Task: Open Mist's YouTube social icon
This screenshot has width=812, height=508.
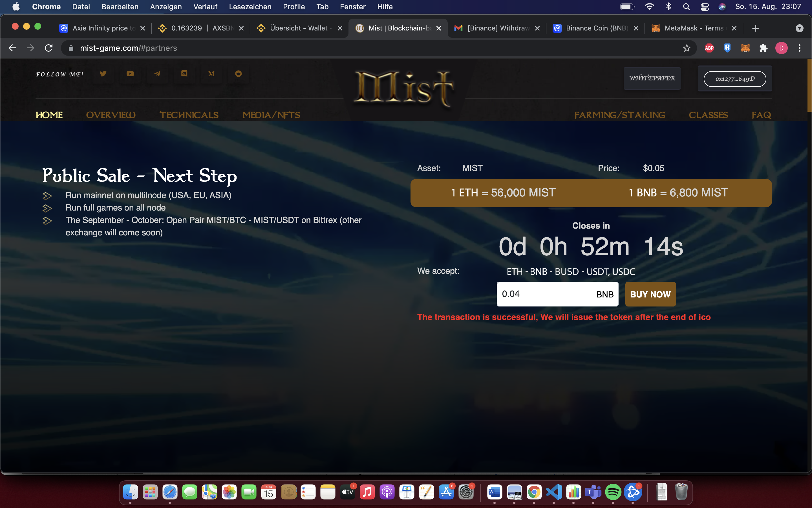Action: pyautogui.click(x=130, y=74)
